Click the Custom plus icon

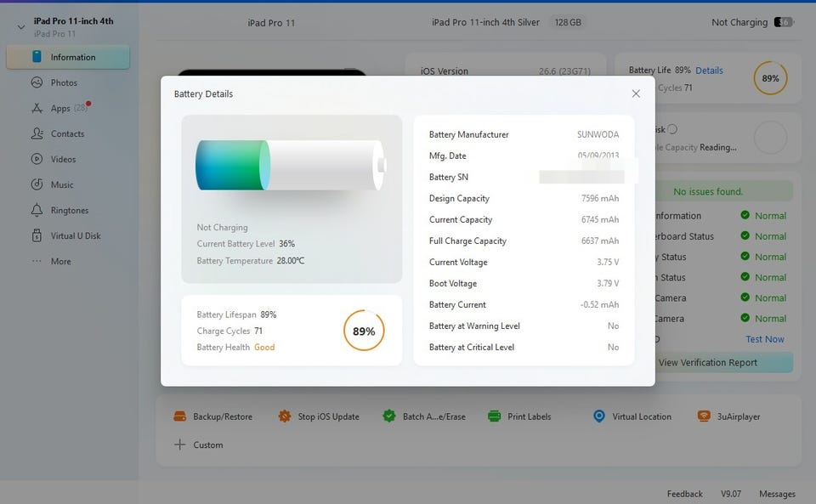click(179, 445)
